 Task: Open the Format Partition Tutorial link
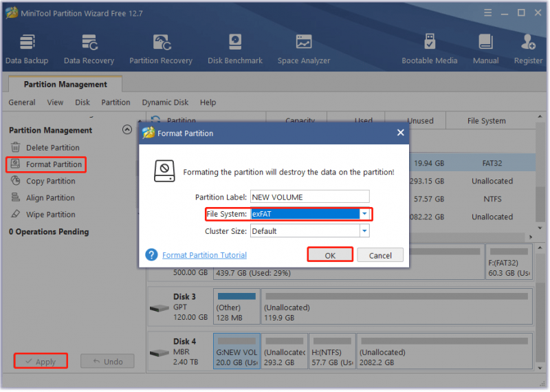204,255
